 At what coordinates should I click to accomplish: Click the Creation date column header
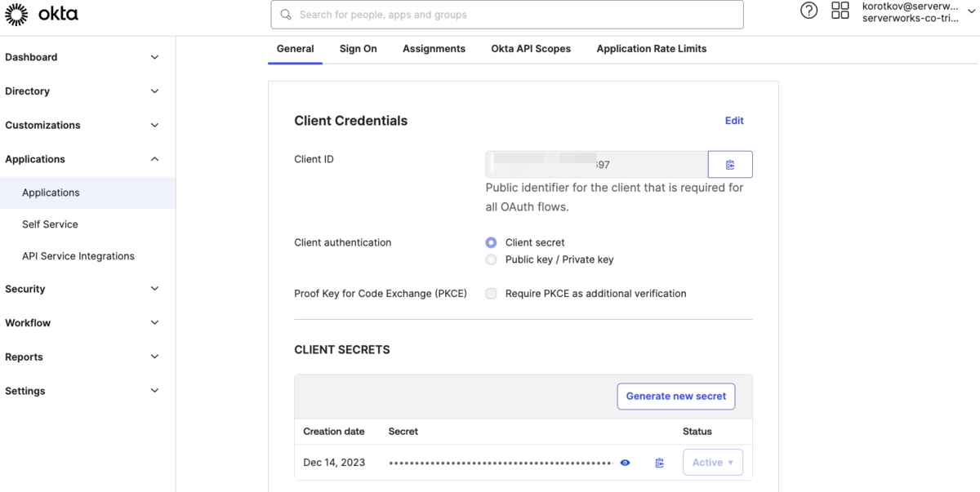point(334,432)
